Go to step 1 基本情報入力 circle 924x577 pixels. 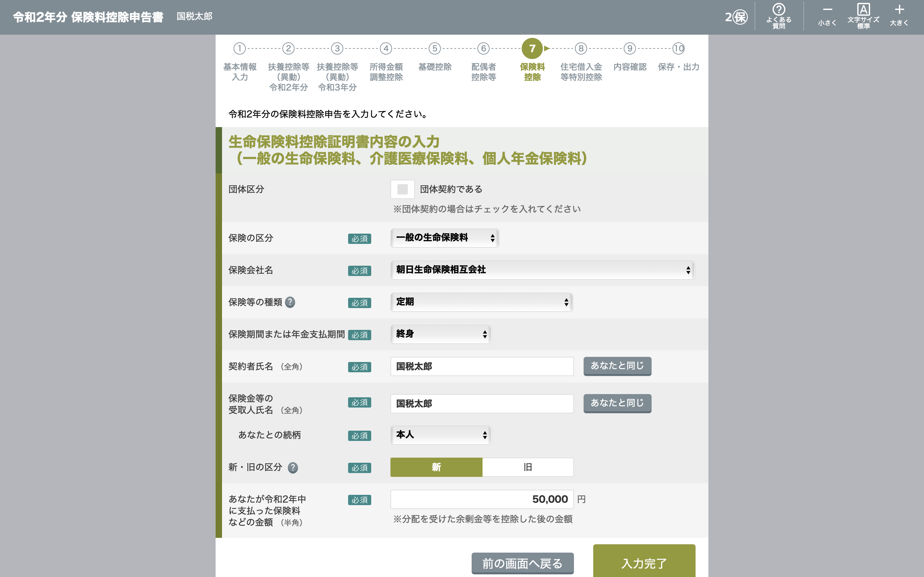click(240, 48)
